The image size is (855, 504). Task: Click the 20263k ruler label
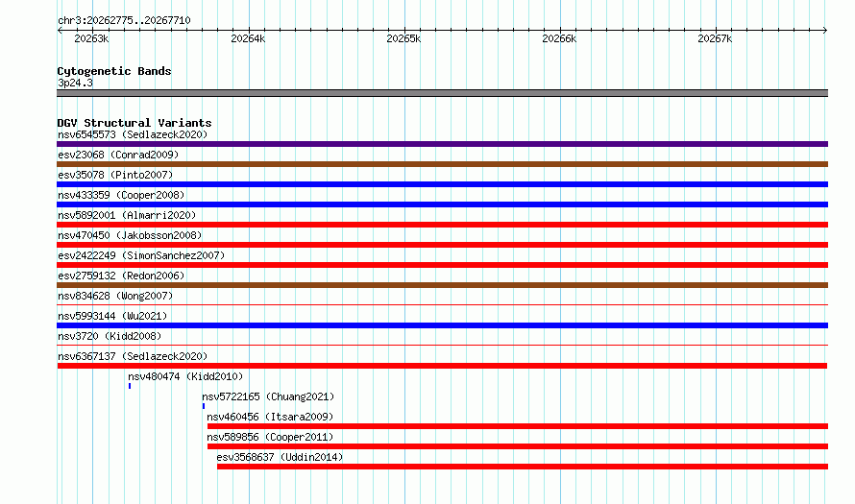point(91,38)
